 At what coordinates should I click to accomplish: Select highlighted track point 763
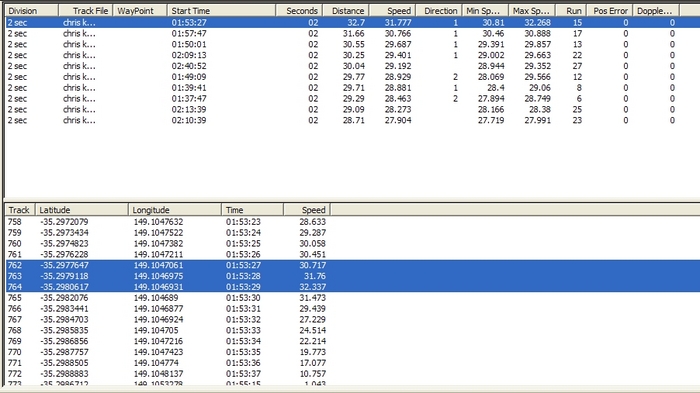click(x=353, y=276)
